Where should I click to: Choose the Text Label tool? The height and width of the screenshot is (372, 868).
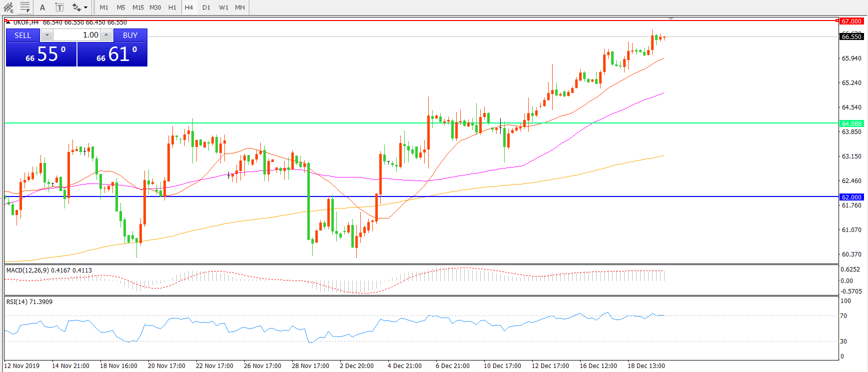tap(59, 7)
